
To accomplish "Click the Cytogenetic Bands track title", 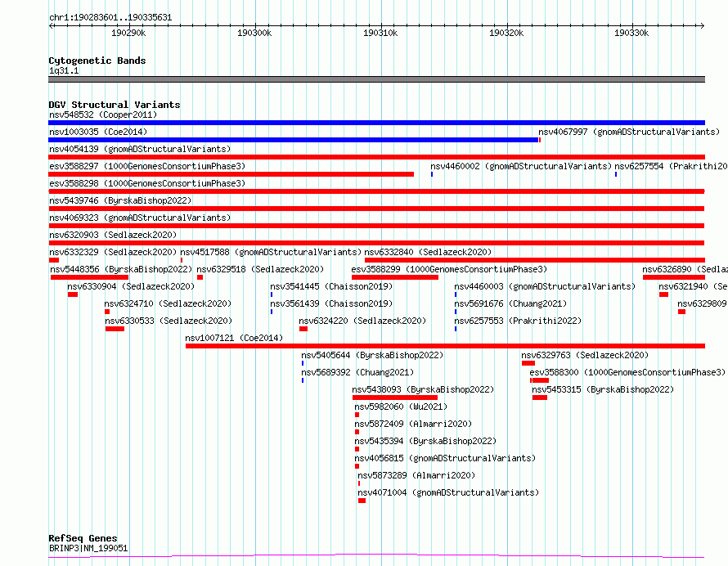I will pyautogui.click(x=97, y=61).
